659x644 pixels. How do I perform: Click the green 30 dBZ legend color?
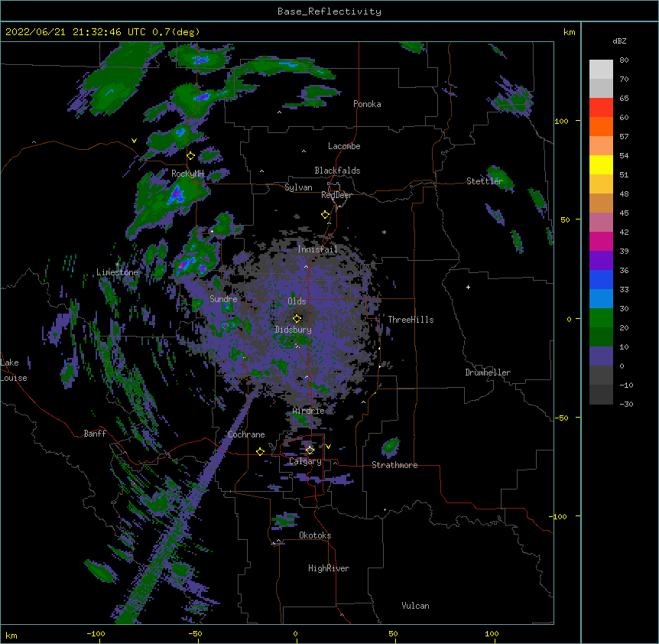click(601, 318)
